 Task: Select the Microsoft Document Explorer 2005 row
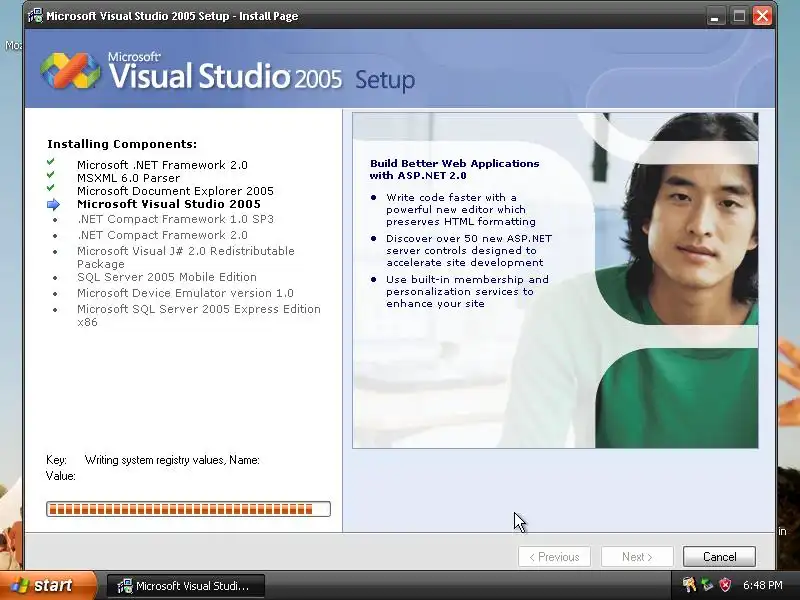(176, 191)
